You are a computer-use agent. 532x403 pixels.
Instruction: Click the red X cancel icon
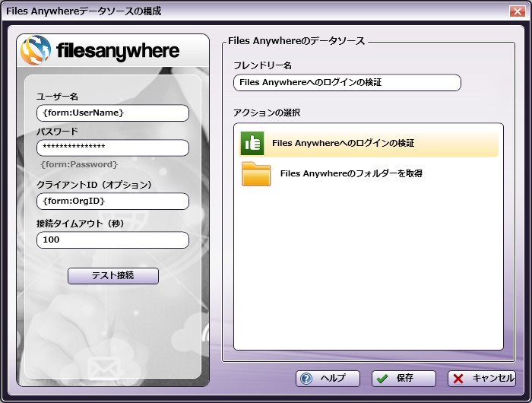click(x=458, y=379)
